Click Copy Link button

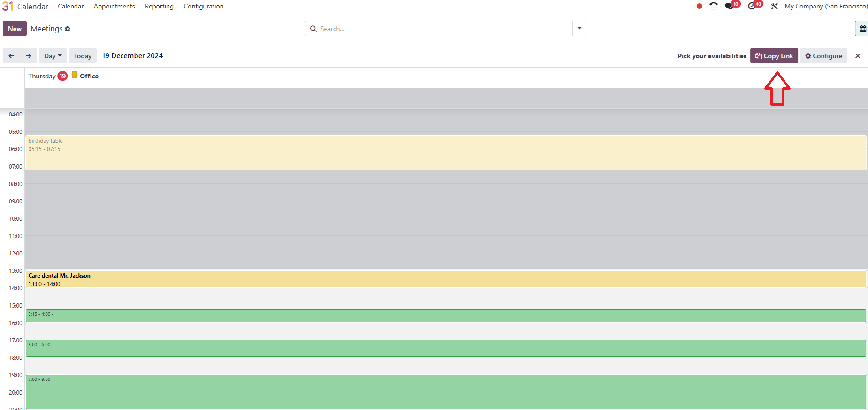[x=774, y=56]
